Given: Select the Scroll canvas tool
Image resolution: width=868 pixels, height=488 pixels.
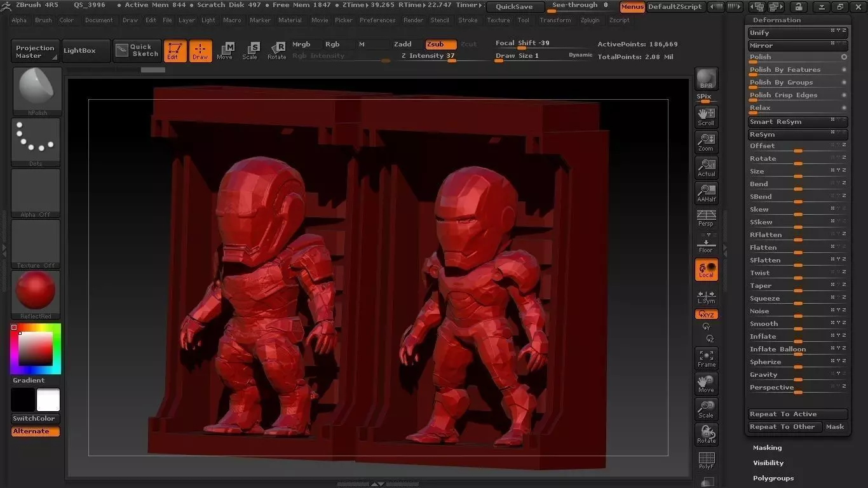Looking at the screenshot, I should click(x=706, y=116).
